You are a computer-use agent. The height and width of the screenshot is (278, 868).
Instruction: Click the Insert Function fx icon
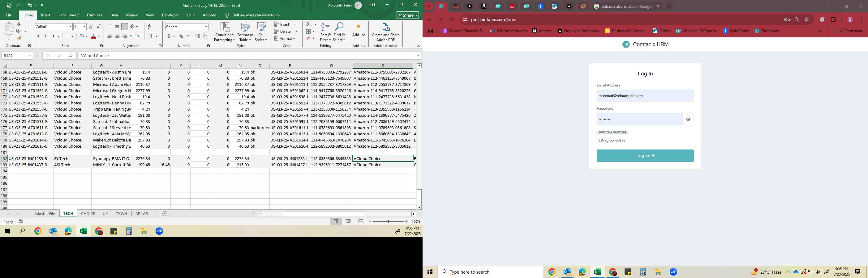pyautogui.click(x=71, y=56)
